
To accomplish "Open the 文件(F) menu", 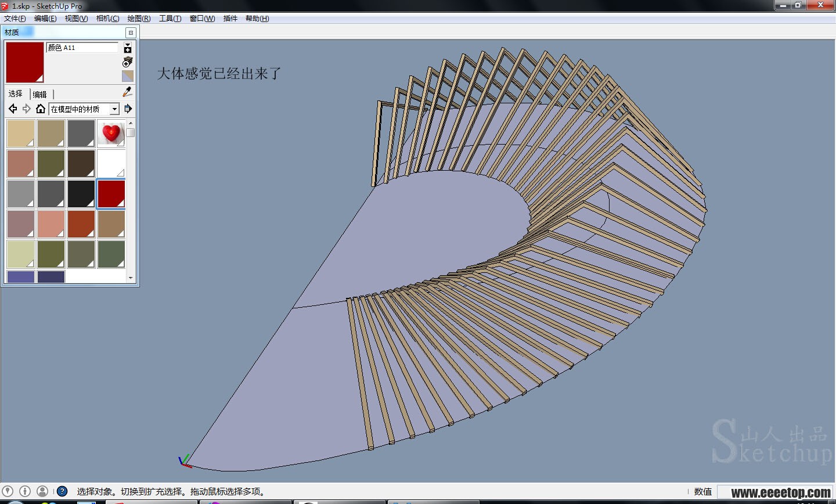I will 15,19.
